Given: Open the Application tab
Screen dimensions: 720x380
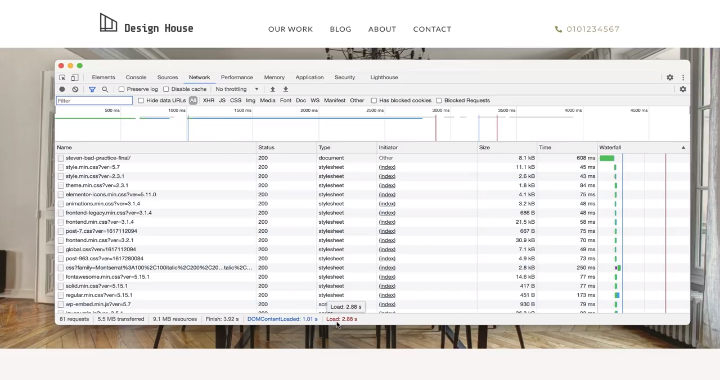Looking at the screenshot, I should pos(309,78).
